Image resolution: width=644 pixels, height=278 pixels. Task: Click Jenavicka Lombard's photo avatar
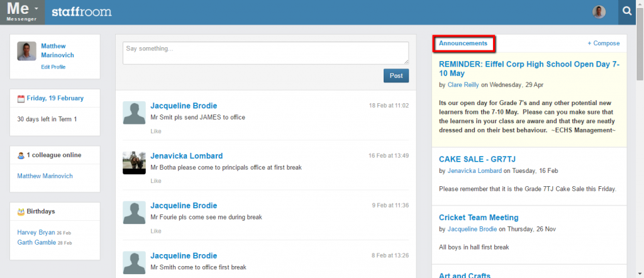tap(135, 163)
